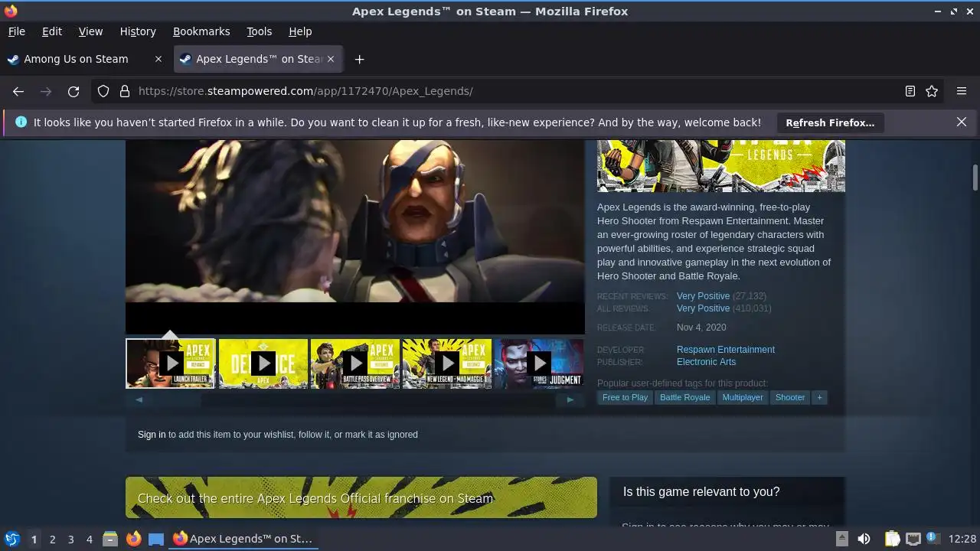Click the forward navigation arrow
980x551 pixels.
pos(46,91)
